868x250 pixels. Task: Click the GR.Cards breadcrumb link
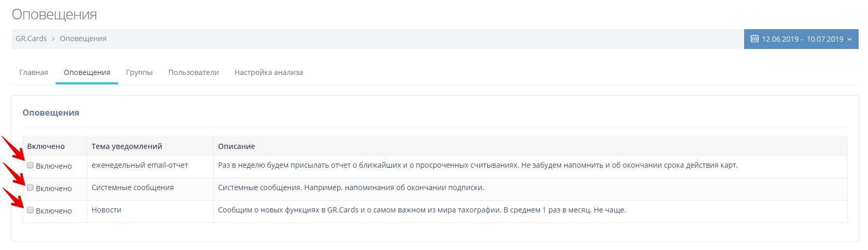[31, 39]
